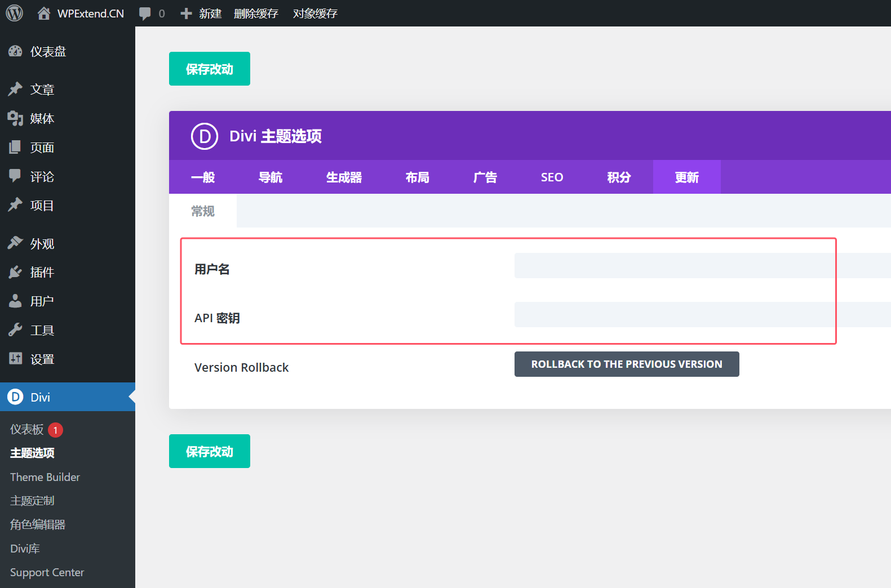Click the 用户 person icon
Screen dimensions: 891x588
click(15, 301)
